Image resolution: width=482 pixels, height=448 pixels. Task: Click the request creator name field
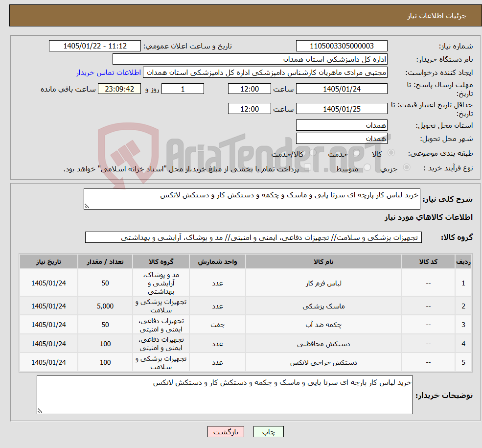tap(265, 72)
